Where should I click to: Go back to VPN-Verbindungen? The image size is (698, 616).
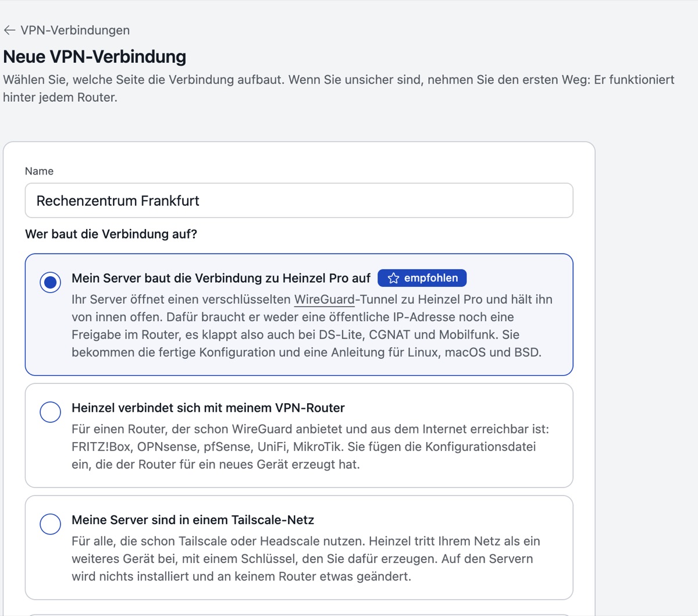pyautogui.click(x=66, y=30)
